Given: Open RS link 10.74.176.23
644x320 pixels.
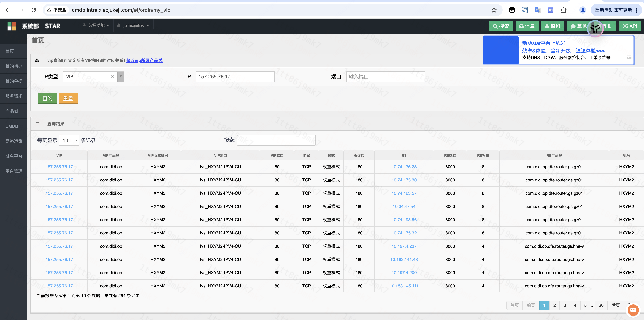Looking at the screenshot, I should [x=404, y=167].
